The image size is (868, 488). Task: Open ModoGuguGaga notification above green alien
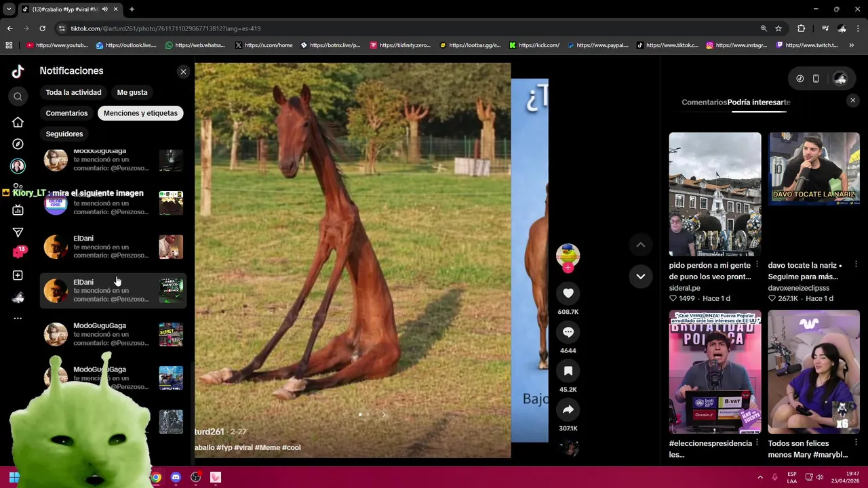[113, 334]
